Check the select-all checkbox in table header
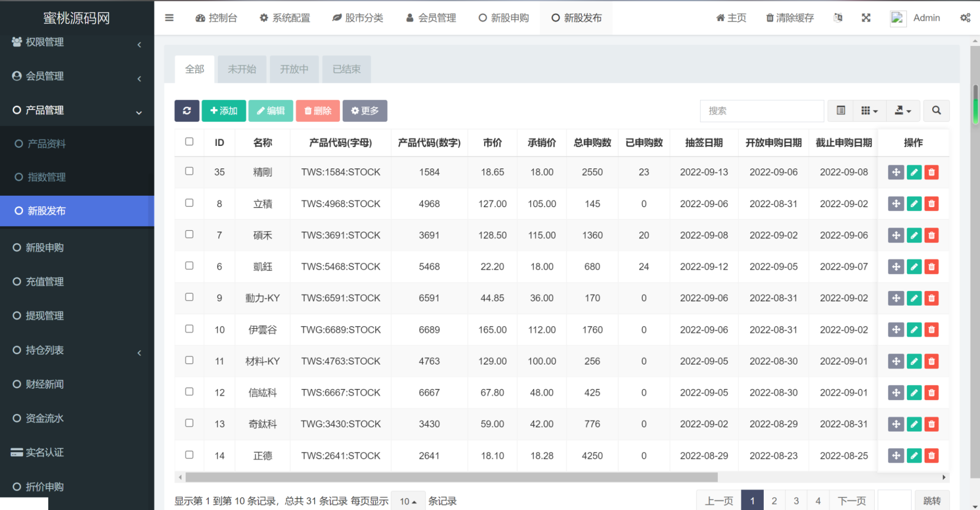980x510 pixels. tap(189, 142)
